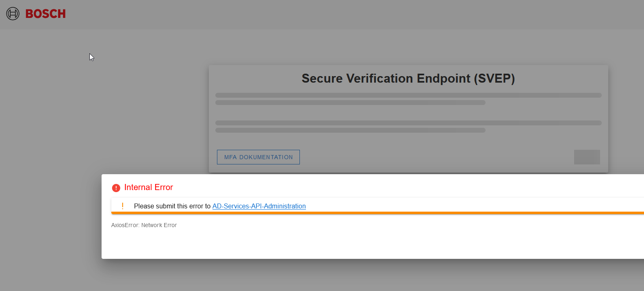Click the orange bar beneath the warning alert
The width and height of the screenshot is (644, 291).
(x=377, y=213)
